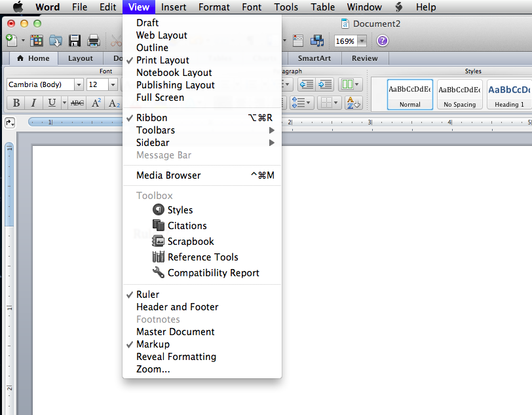Screen dimensions: 532x415
Task: Click the Print icon
Action: [93, 41]
